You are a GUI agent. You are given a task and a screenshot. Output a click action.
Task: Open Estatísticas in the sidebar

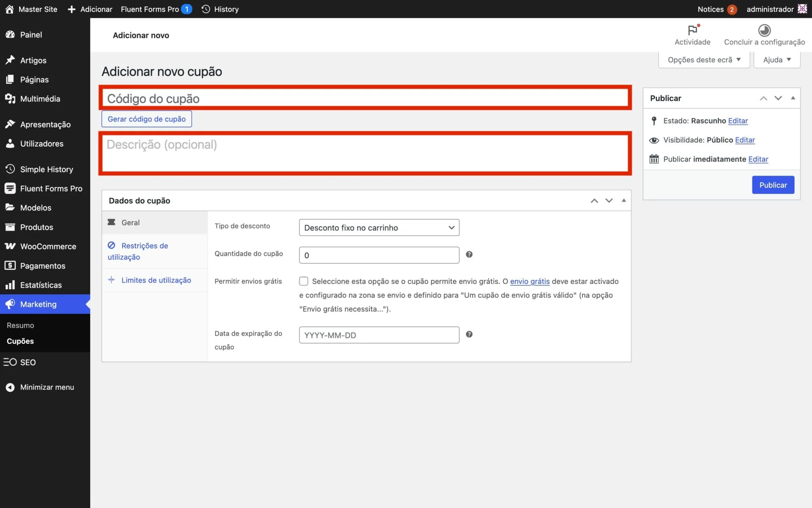pos(41,285)
